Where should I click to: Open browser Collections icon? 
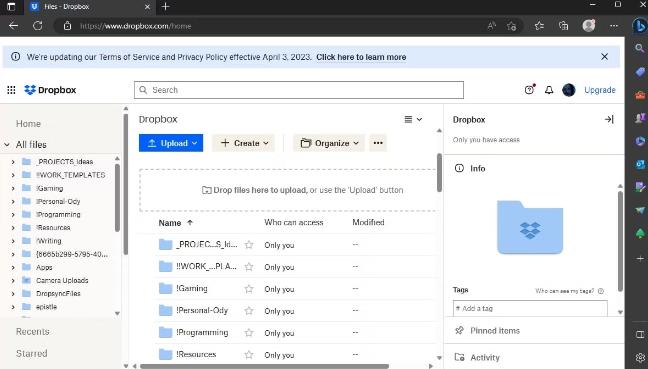coord(563,26)
